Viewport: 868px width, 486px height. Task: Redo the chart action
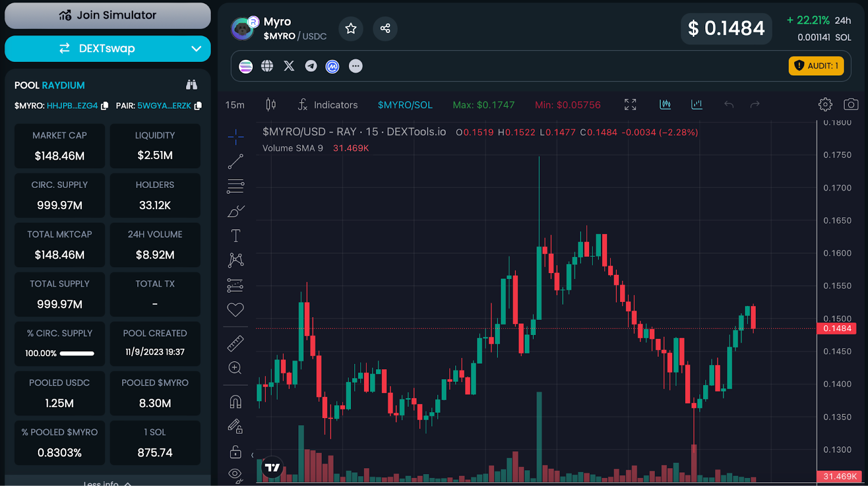tap(755, 104)
